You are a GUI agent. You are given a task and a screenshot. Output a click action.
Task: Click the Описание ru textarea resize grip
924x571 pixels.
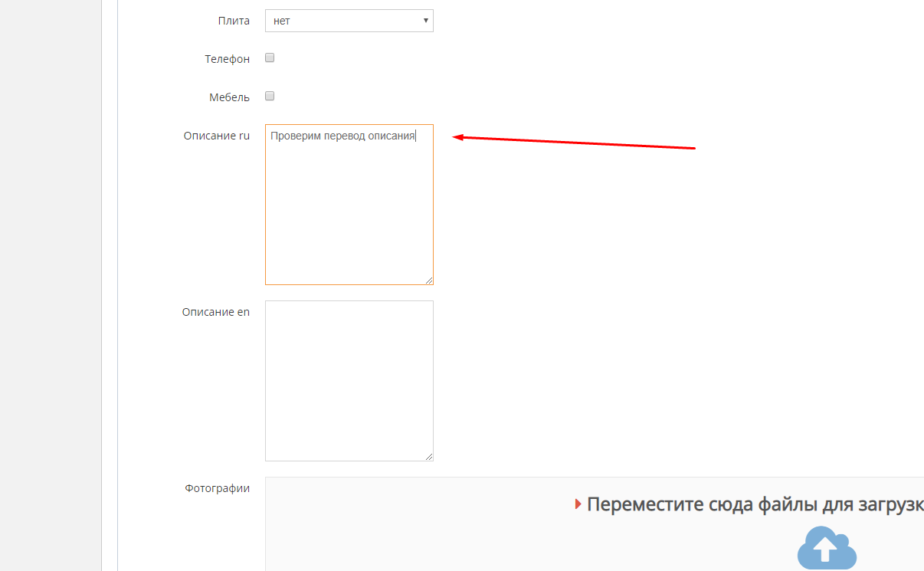coord(429,281)
